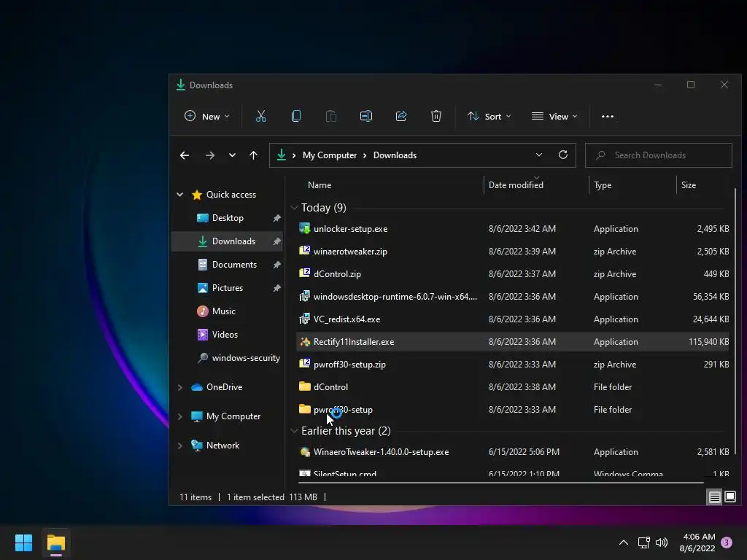Screen dimensions: 747x560
Task: Select winaerotweaker.zip archive icon
Action: 304,251
